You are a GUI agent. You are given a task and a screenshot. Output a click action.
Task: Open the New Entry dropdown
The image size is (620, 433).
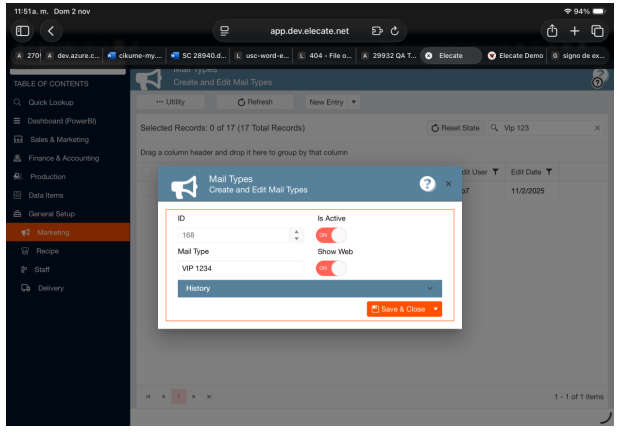click(x=333, y=102)
